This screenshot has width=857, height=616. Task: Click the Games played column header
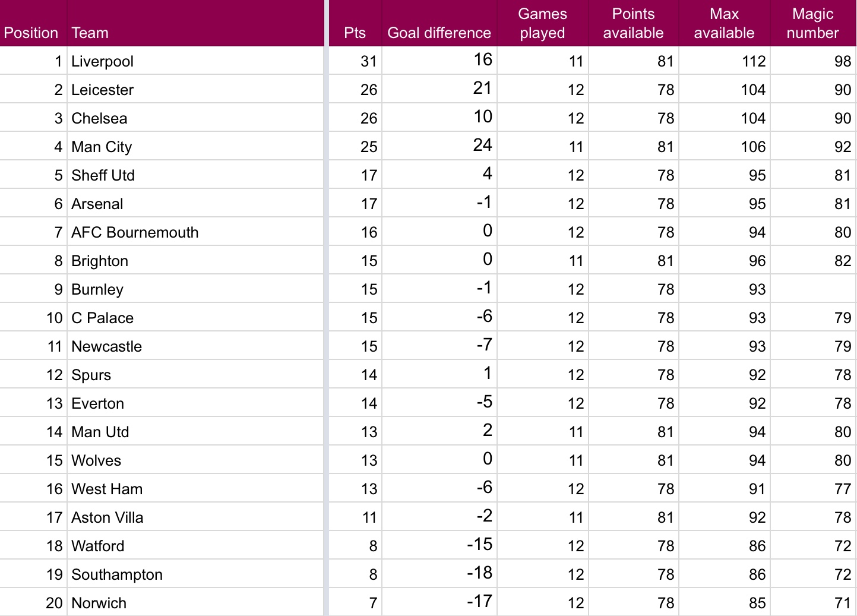(542, 23)
